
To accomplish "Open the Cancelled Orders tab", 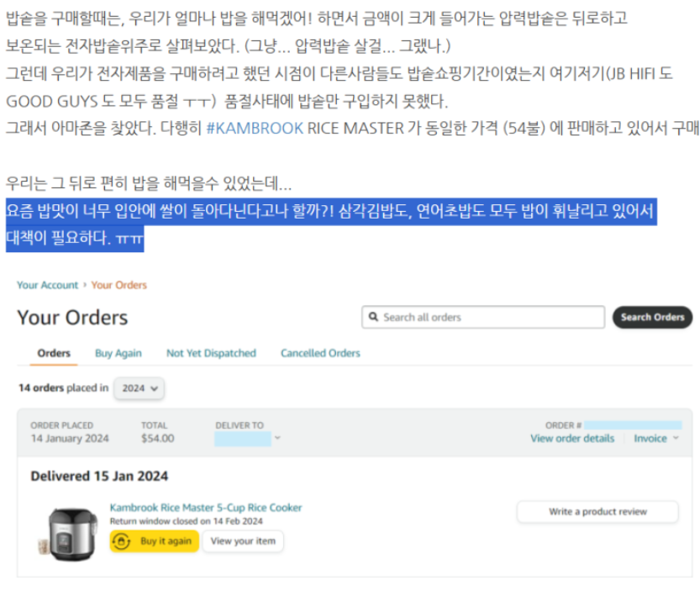I will (x=320, y=353).
